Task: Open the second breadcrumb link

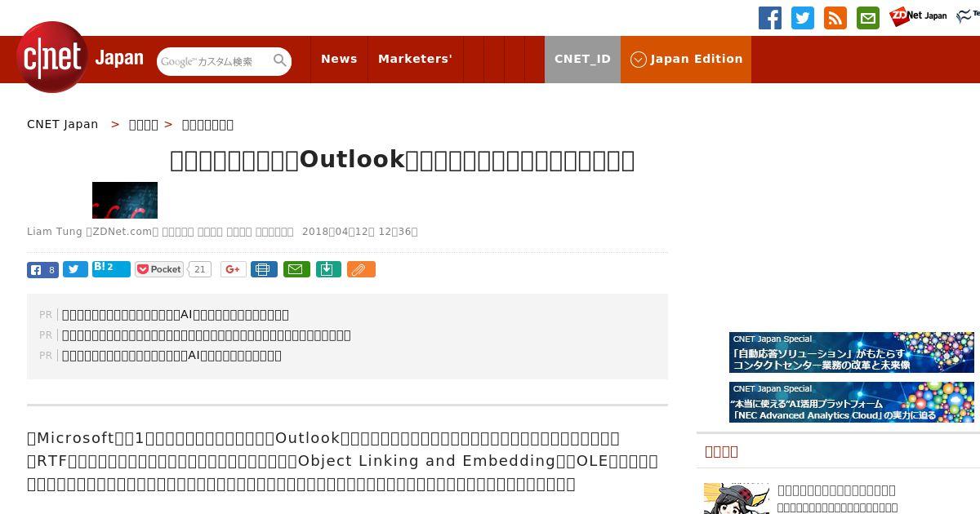Action: (144, 124)
